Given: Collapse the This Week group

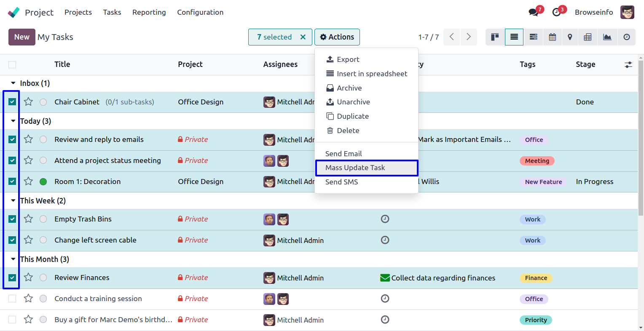Looking at the screenshot, I should point(13,200).
